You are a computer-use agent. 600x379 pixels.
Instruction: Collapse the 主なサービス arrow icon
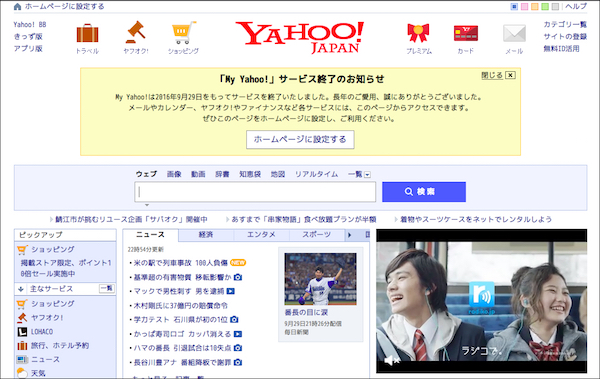(x=21, y=289)
